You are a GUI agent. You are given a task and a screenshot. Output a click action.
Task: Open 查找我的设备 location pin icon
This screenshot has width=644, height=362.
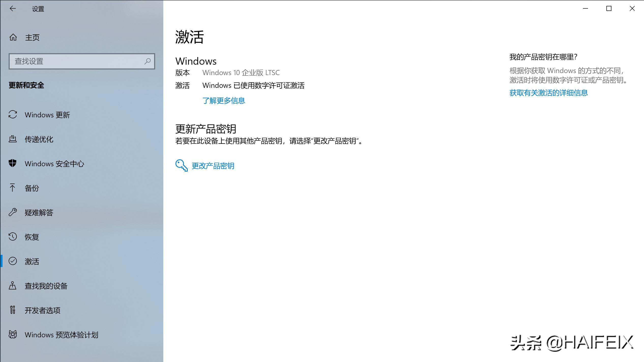tap(13, 286)
